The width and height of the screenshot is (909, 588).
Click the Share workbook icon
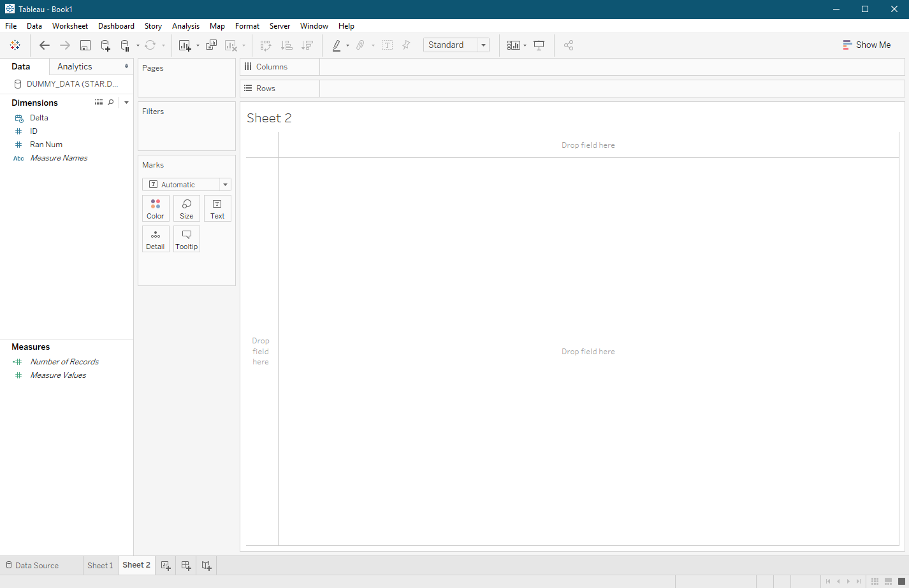(569, 45)
